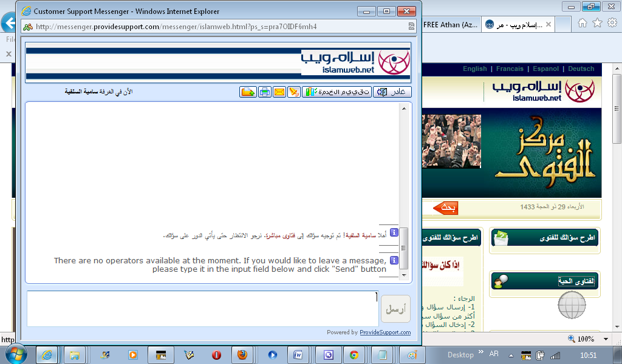
Task: Switch to the إسلام ويب browser tab
Action: pyautogui.click(x=518, y=24)
